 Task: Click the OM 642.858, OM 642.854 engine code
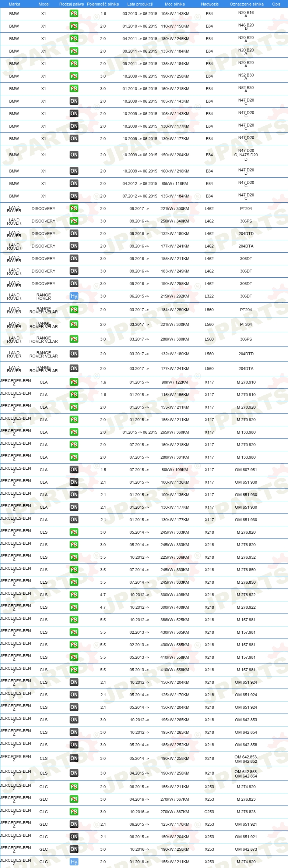pos(246,774)
